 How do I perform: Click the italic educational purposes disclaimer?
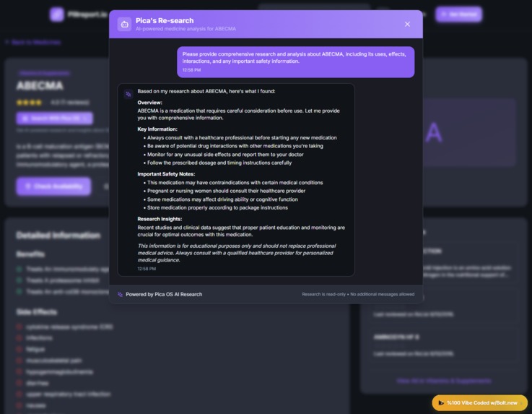click(237, 253)
